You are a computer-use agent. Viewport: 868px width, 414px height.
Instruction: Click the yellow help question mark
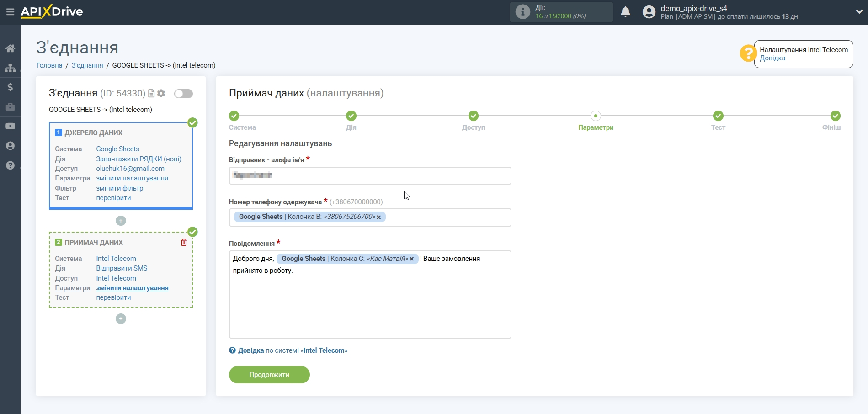(748, 53)
